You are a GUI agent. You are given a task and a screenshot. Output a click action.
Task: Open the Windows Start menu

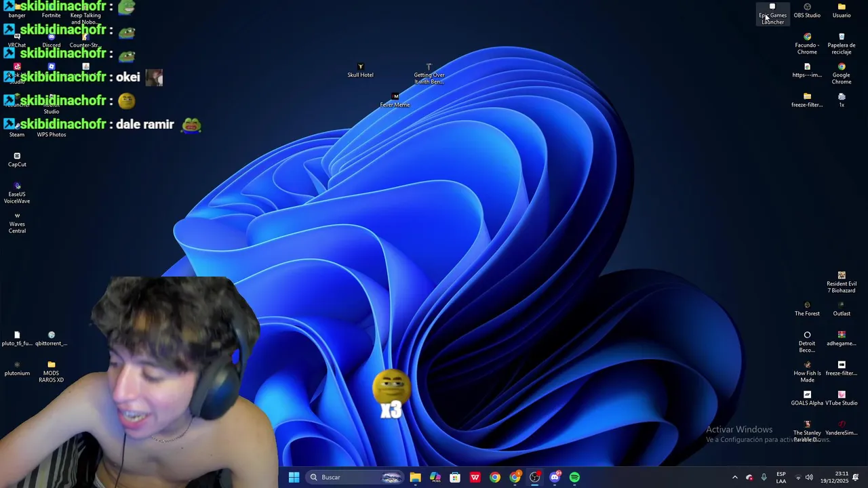pyautogui.click(x=294, y=477)
